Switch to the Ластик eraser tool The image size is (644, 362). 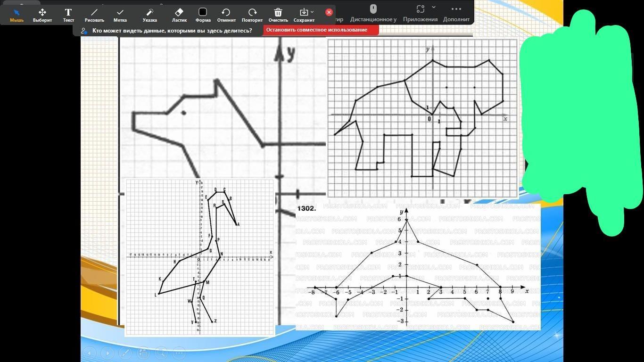tap(179, 15)
